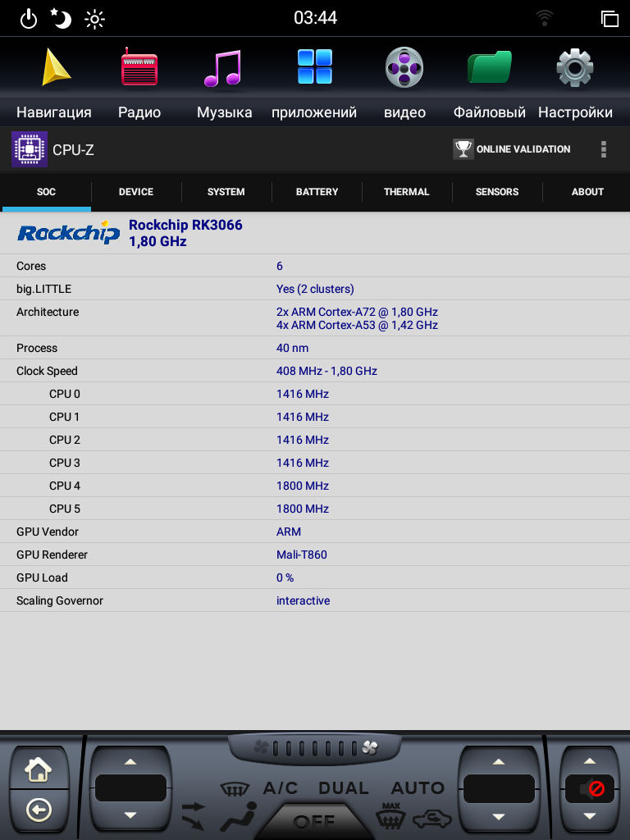Tap the airflow arrows icon

coord(194,815)
